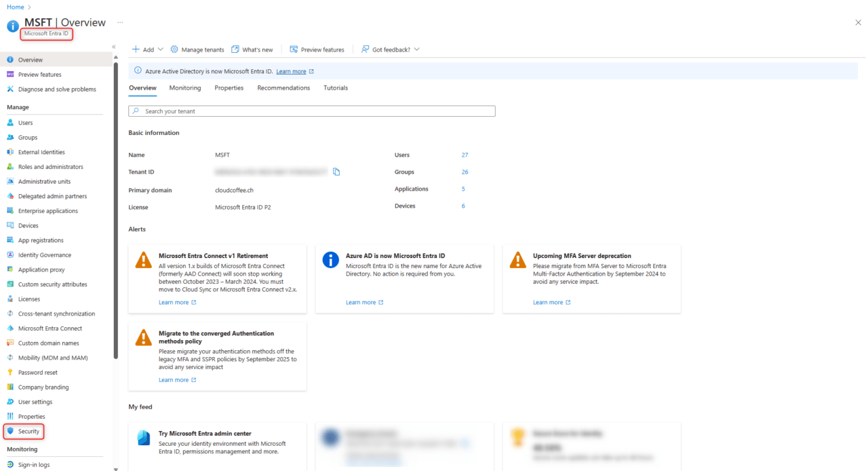Click the Roles and administrators icon
868x471 pixels.
point(11,167)
